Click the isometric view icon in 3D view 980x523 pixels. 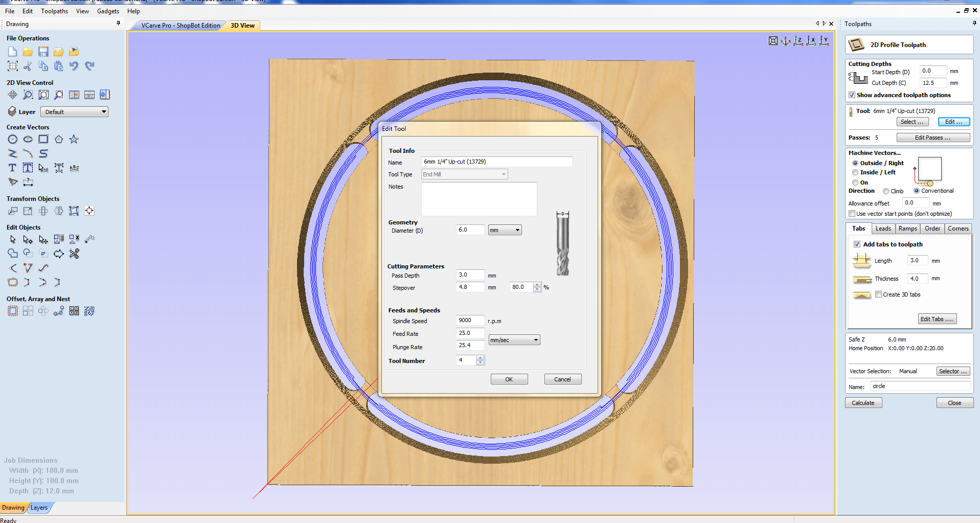pyautogui.click(x=786, y=41)
